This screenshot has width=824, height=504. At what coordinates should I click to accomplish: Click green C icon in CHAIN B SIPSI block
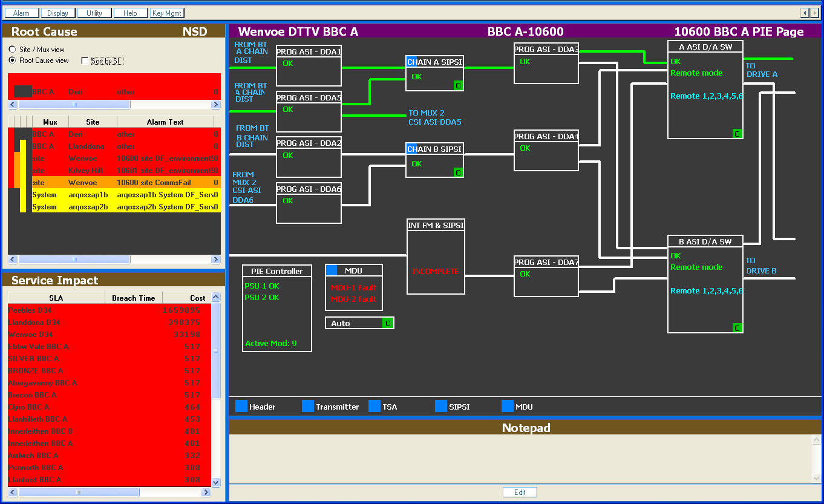point(459,172)
